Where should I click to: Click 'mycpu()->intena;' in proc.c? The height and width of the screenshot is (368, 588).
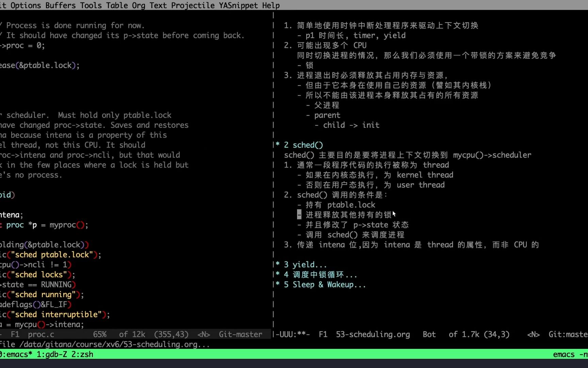[49, 324]
